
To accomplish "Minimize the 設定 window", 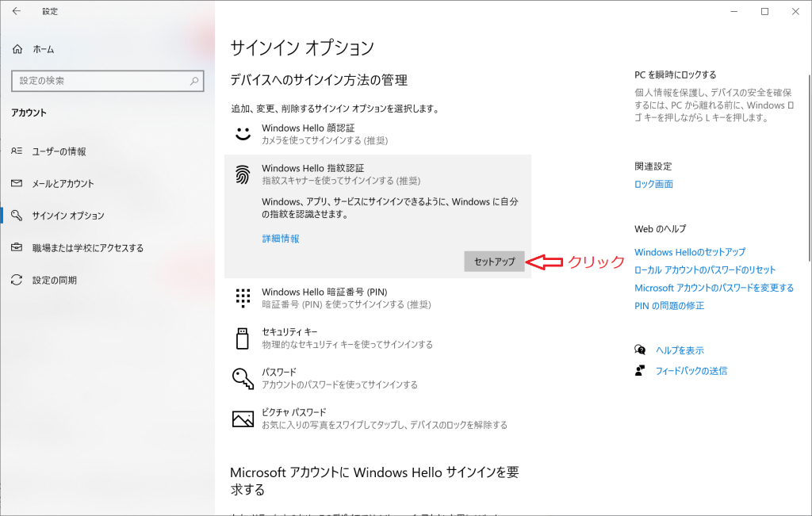I will (x=733, y=11).
